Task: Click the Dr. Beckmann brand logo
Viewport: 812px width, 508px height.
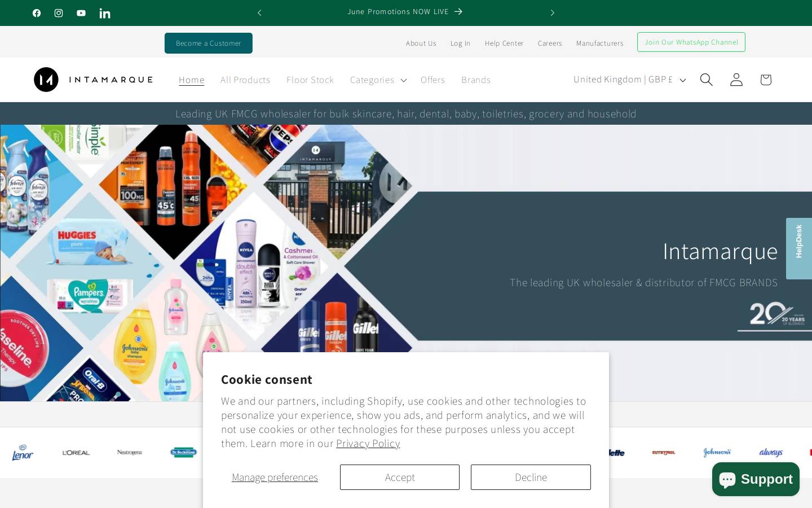Action: tap(183, 452)
